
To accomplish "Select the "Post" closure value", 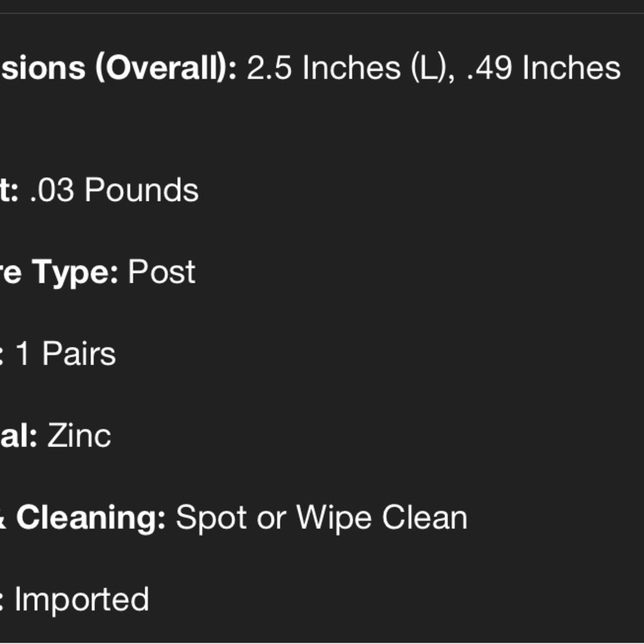I will coord(162,272).
